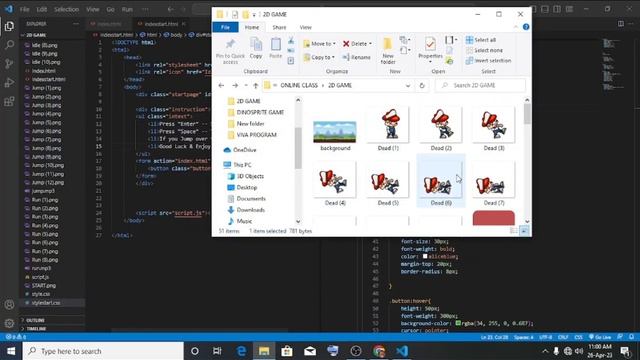The image size is (640, 360).
Task: Open script.js in VS Code explorer
Action: [40, 277]
